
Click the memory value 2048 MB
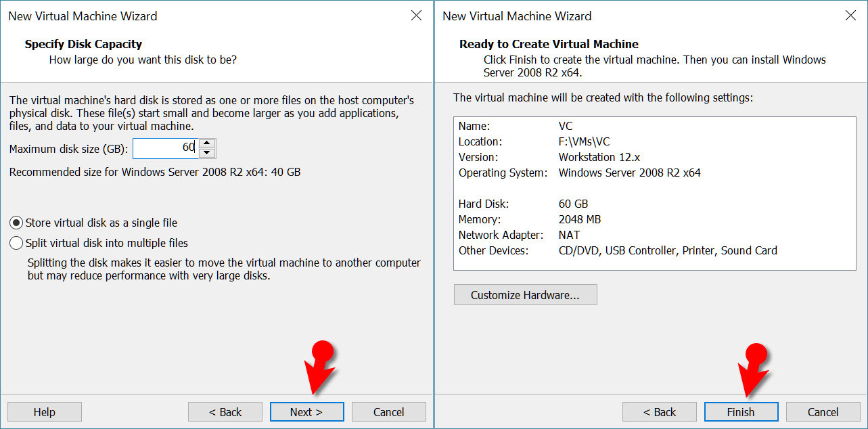[580, 219]
